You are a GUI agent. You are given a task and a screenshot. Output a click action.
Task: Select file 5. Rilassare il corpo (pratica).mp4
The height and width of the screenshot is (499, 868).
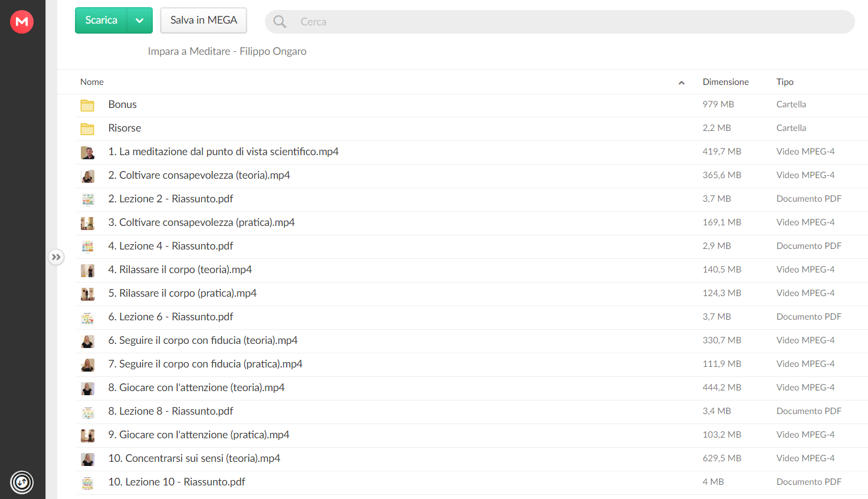point(182,293)
